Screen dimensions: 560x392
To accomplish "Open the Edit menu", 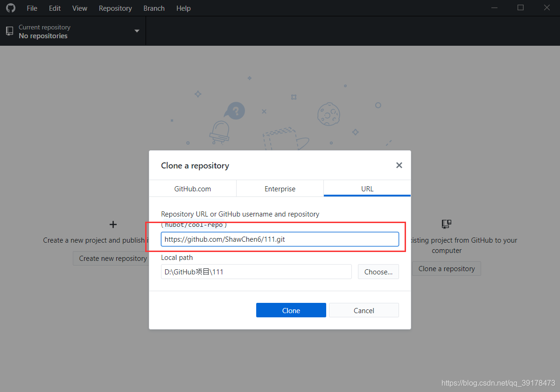I will (55, 8).
